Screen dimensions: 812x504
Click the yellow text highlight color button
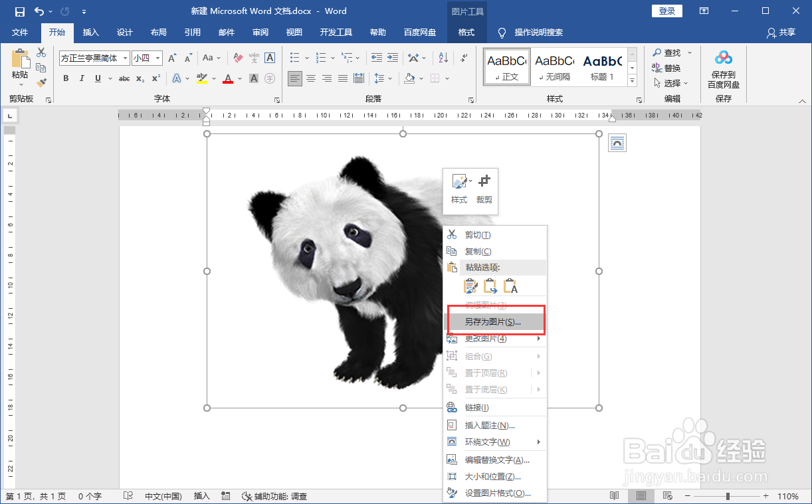tap(202, 78)
